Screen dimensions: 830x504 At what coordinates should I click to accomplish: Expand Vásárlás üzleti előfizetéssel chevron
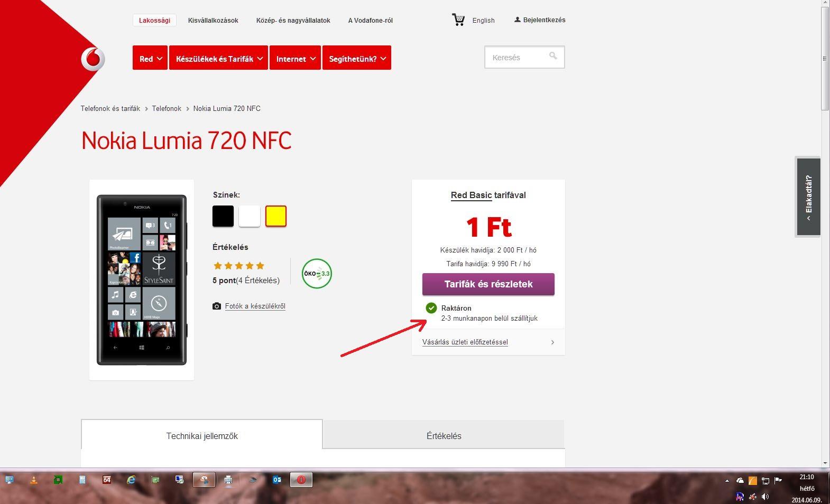(x=552, y=342)
